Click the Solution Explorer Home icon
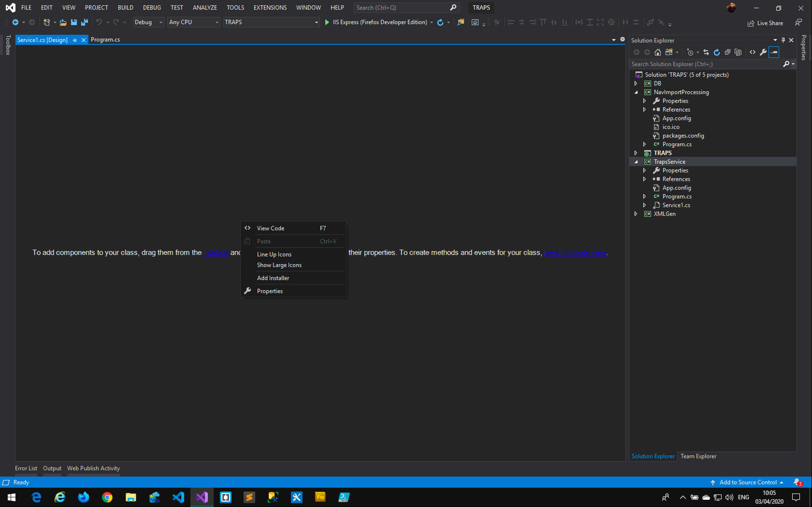The image size is (812, 507). (658, 52)
